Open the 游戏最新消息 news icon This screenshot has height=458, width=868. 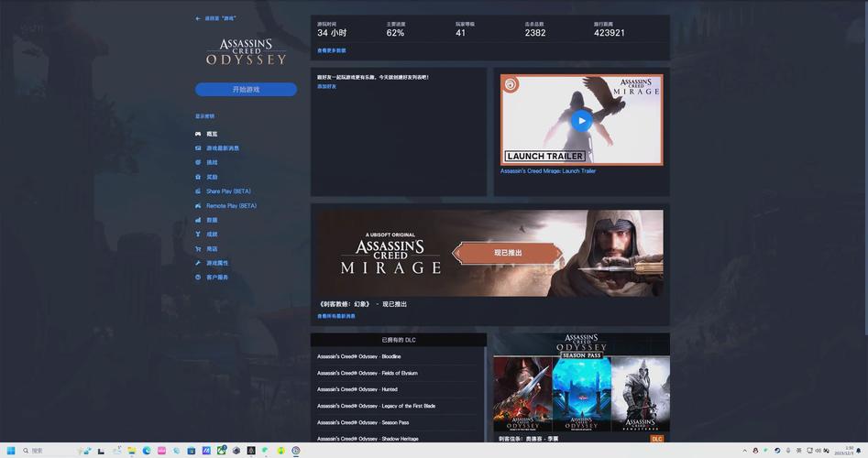pyautogui.click(x=198, y=148)
